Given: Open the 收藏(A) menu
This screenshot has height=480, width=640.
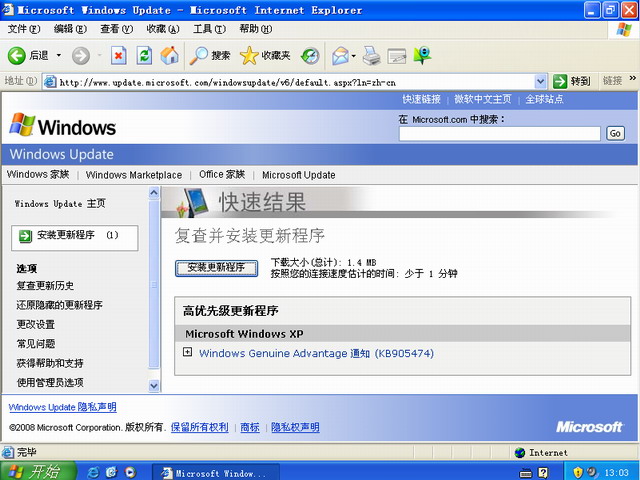Looking at the screenshot, I should point(163,29).
